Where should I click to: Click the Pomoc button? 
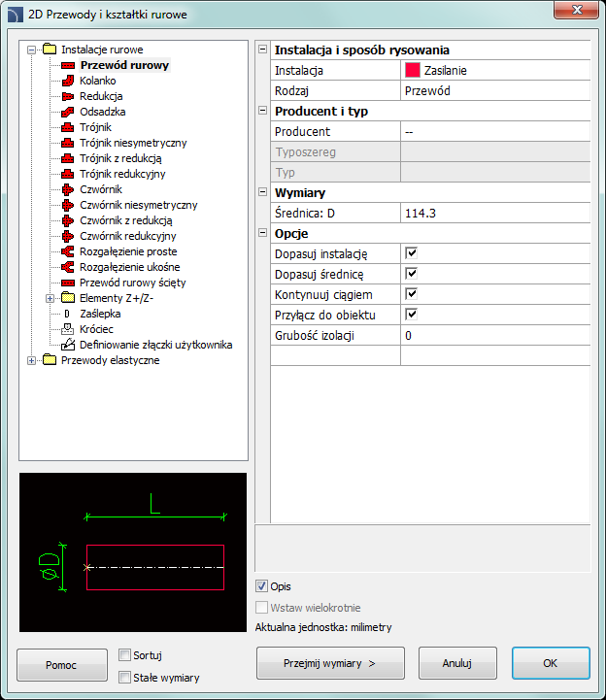62,665
